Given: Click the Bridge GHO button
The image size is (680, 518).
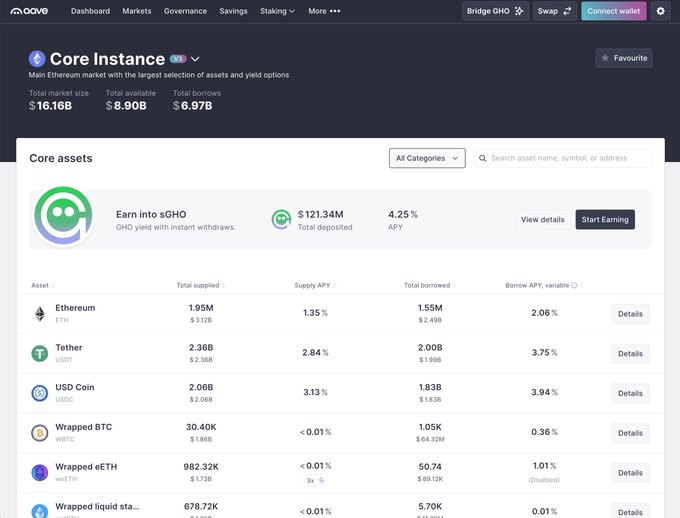Looking at the screenshot, I should 495,11.
